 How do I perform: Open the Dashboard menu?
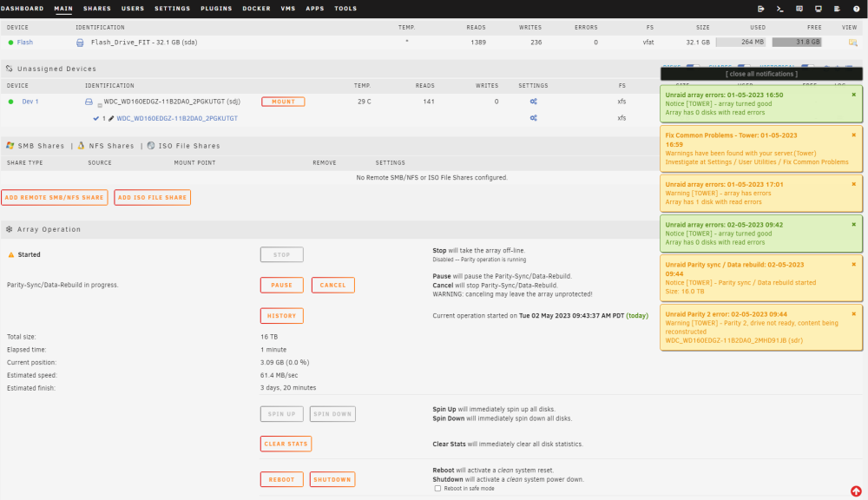(23, 9)
